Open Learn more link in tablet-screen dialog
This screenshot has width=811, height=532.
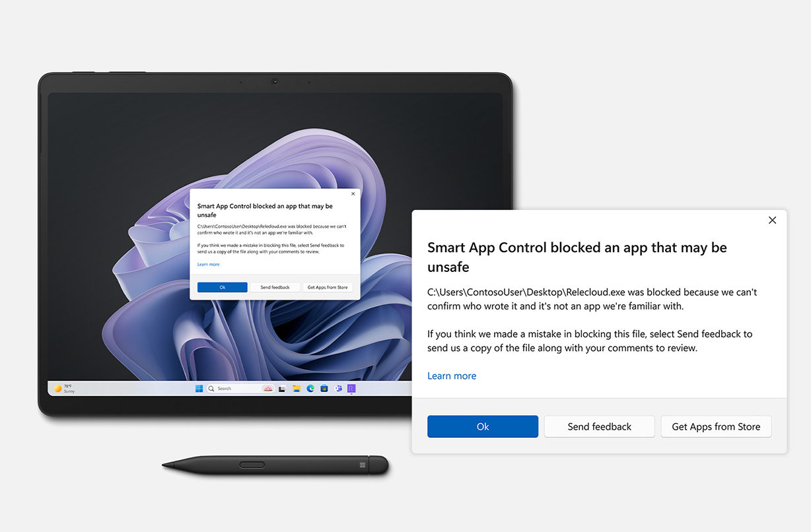click(208, 264)
